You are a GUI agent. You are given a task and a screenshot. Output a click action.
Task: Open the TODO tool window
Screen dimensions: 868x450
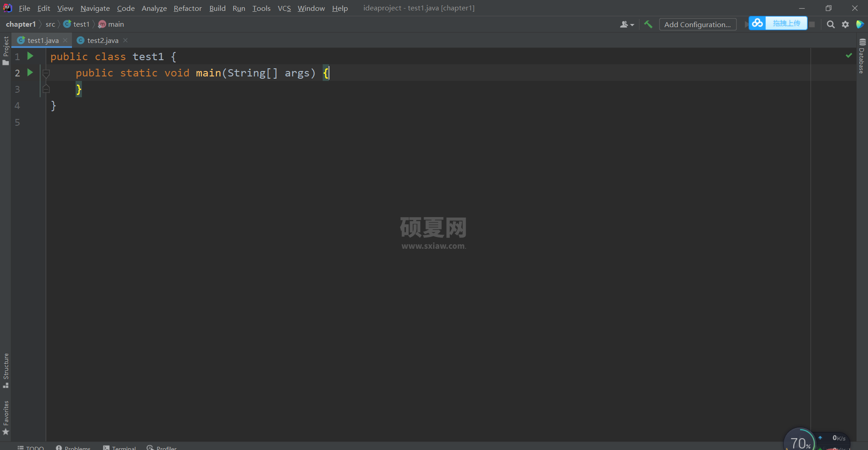31,447
